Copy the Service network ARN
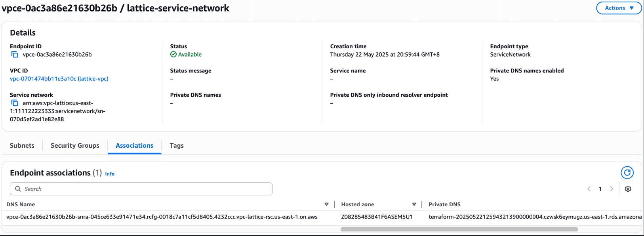Screen dimensions: 644x236 coord(15,103)
